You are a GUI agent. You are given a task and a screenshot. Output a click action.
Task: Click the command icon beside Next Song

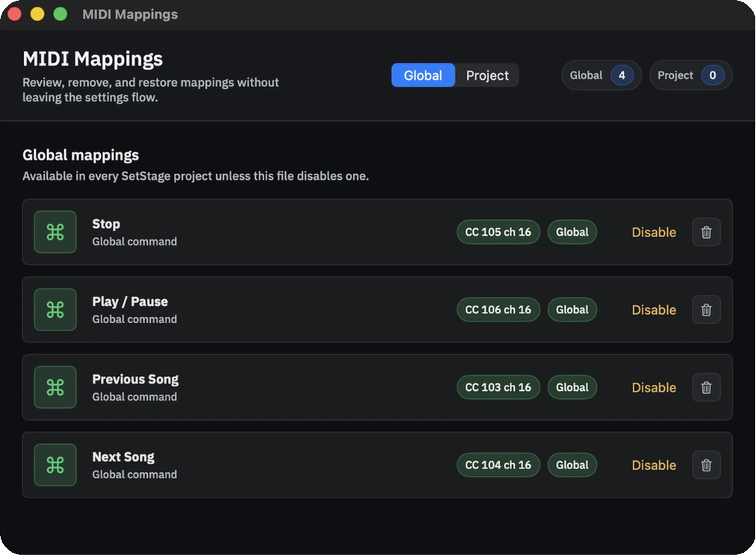pos(55,465)
